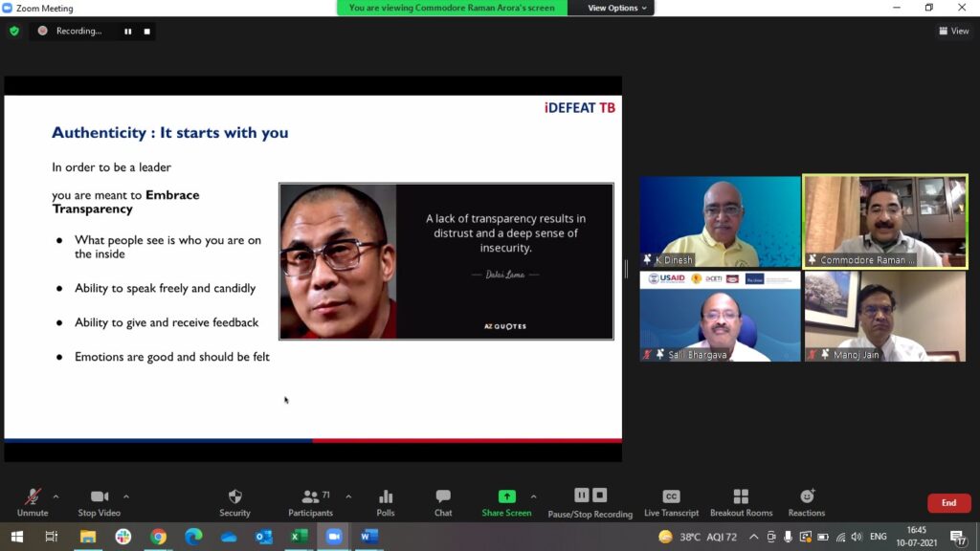980x551 pixels.
Task: Toggle Stop Video camera
Action: [100, 502]
